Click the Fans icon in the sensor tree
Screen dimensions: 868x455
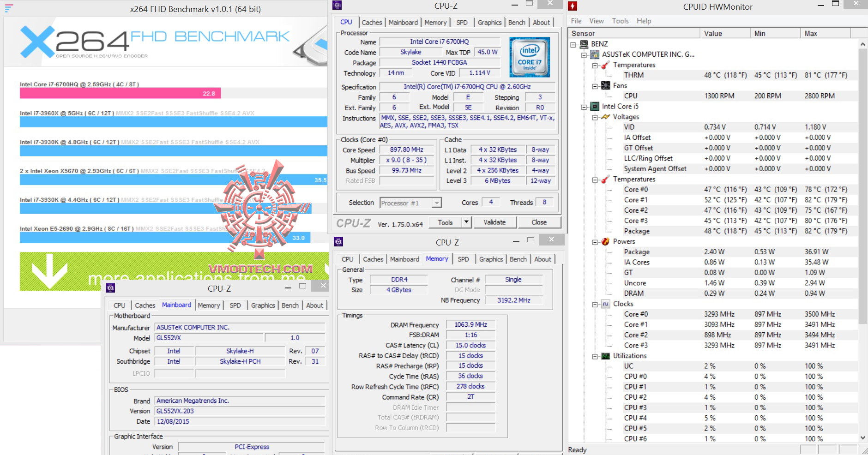(x=605, y=86)
